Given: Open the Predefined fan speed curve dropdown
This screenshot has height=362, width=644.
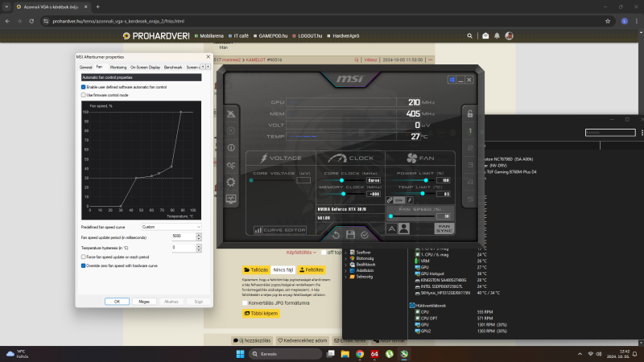Looking at the screenshot, I should pos(171,227).
